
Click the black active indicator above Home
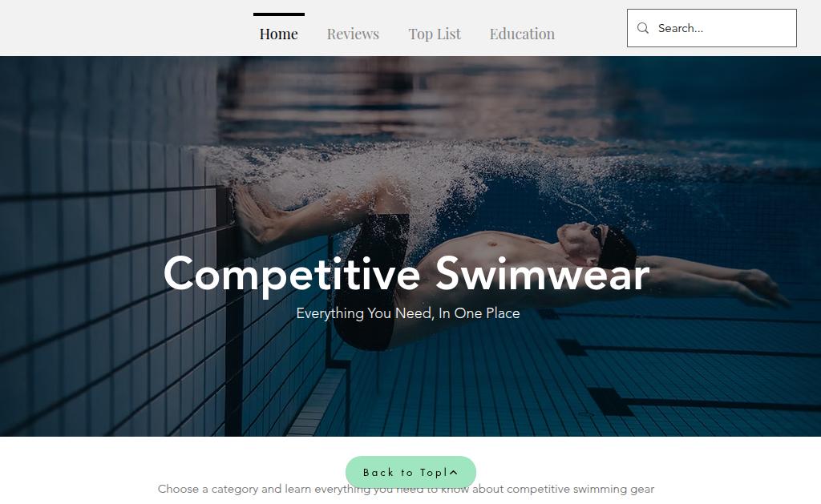(278, 14)
